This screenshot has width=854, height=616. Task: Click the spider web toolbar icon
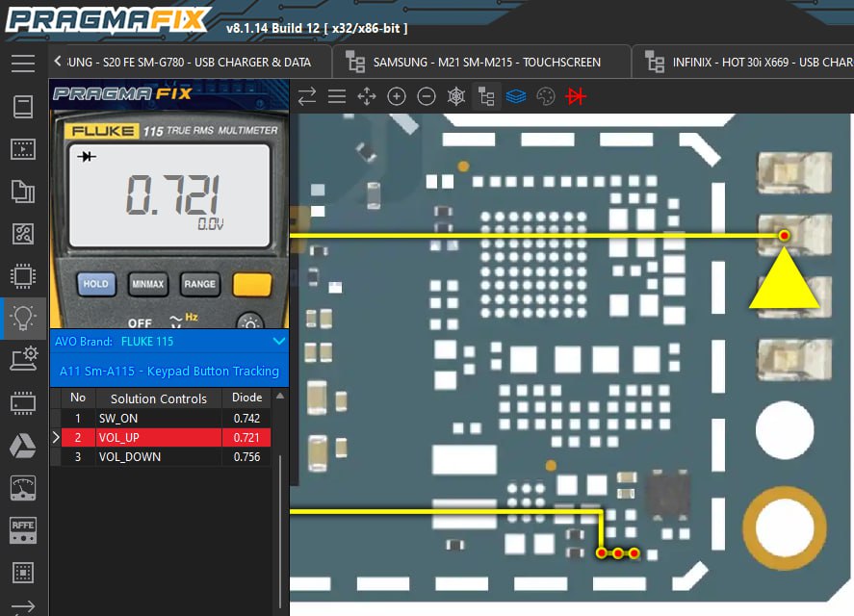455,96
